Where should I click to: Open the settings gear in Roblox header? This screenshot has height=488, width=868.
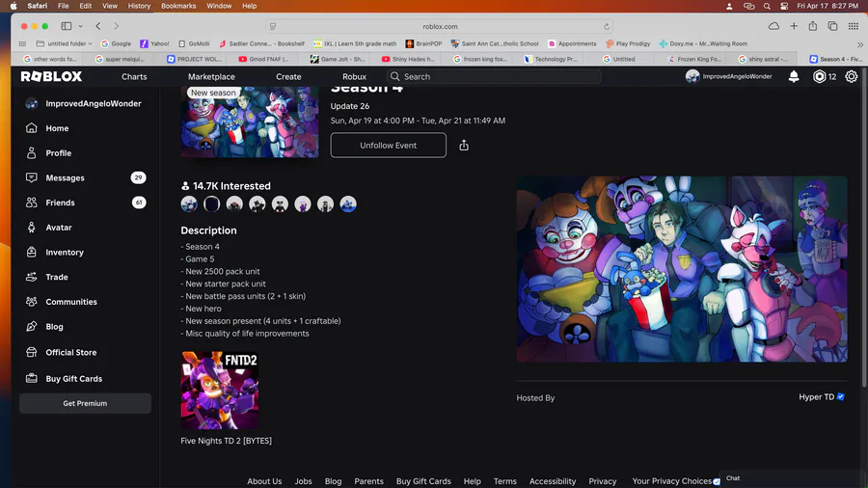(852, 76)
